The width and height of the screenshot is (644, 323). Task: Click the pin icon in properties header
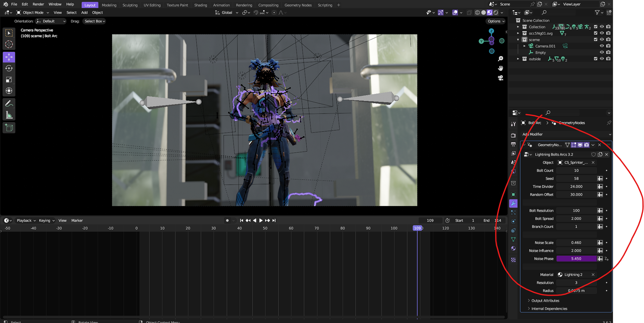pyautogui.click(x=609, y=123)
